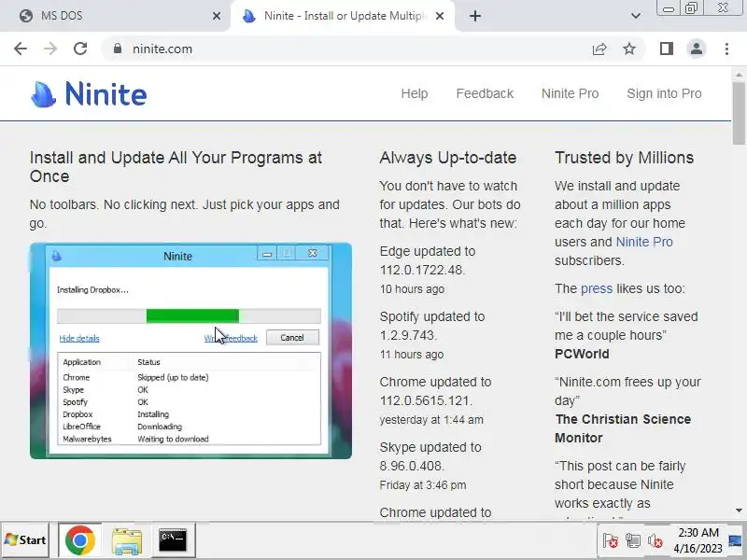
Task: Share this page using the share icon
Action: click(x=599, y=49)
